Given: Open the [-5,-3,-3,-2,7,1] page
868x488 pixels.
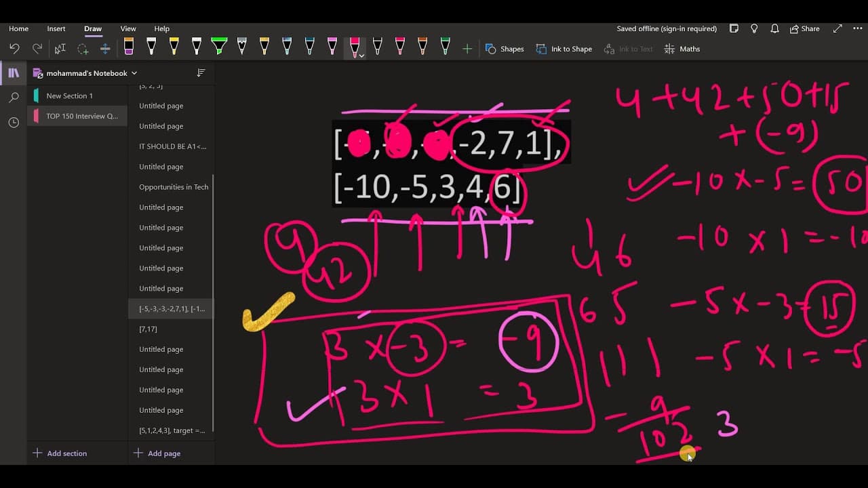Looking at the screenshot, I should pos(171,308).
